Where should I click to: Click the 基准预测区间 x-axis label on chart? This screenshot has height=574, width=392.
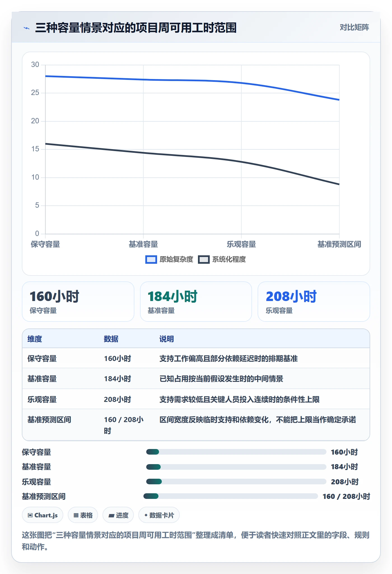(339, 244)
